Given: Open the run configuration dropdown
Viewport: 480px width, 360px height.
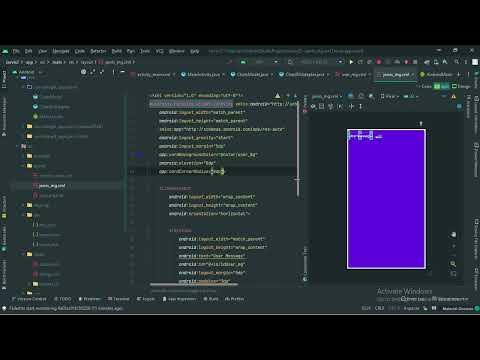Looking at the screenshot, I should (259, 62).
